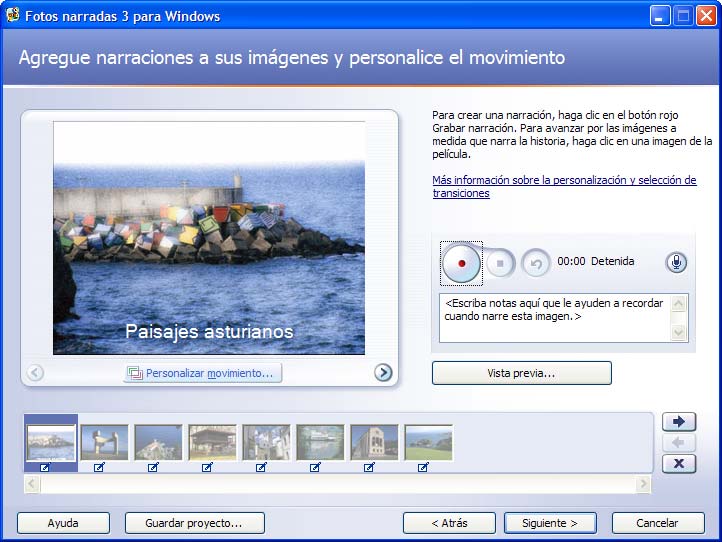
Task: Click the Ayuda button
Action: pos(64,523)
